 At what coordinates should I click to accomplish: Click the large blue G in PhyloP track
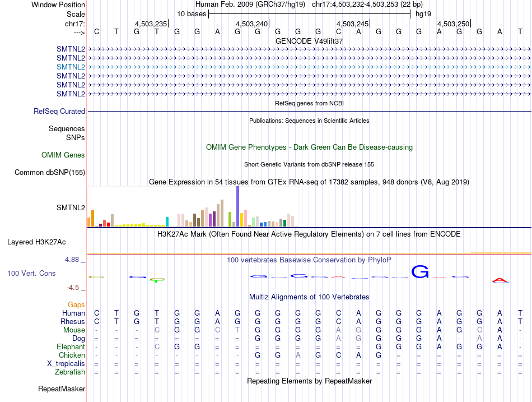[x=420, y=272]
